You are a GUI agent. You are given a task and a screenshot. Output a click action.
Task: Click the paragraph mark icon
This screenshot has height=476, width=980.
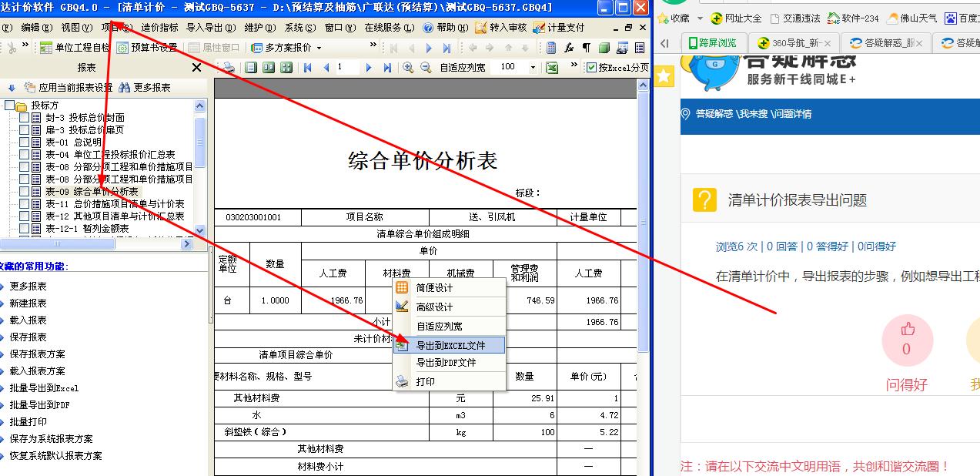click(x=586, y=48)
